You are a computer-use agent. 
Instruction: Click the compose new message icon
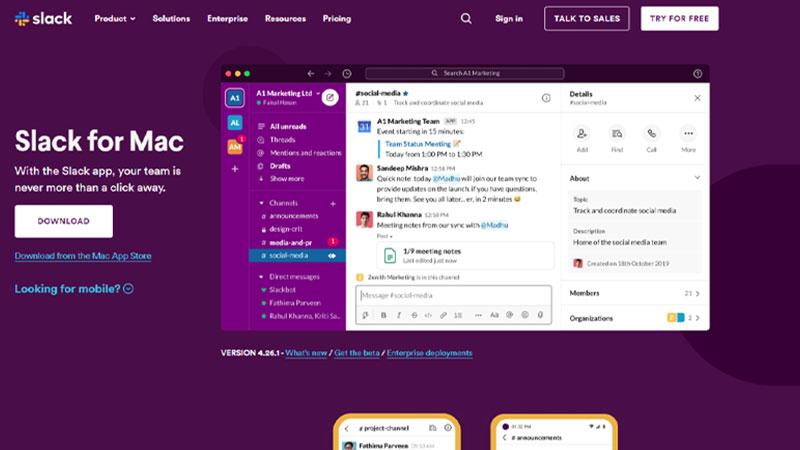pos(330,97)
